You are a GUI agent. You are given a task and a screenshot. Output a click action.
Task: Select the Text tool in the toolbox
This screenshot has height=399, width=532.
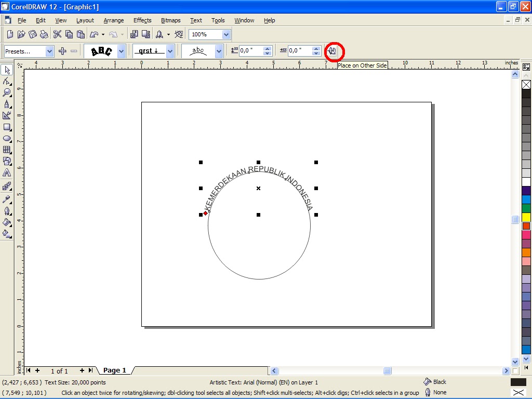coord(7,172)
